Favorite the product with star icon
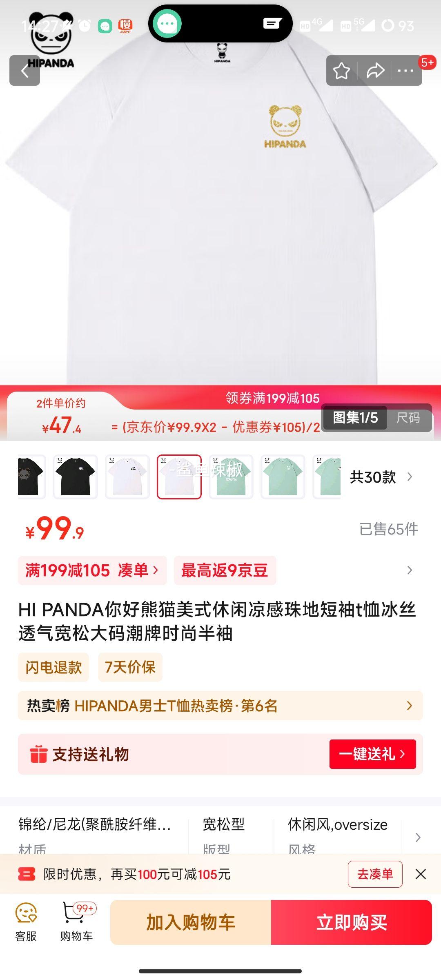 pos(341,71)
